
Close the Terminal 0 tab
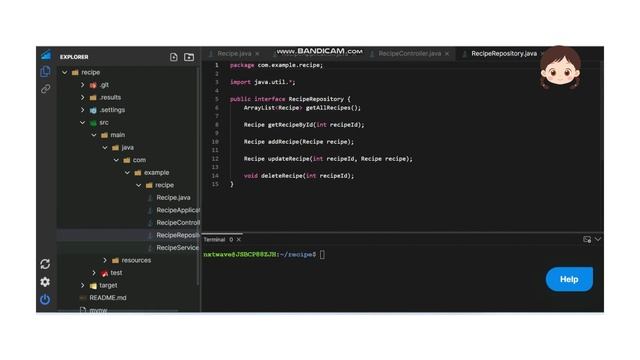pyautogui.click(x=239, y=240)
